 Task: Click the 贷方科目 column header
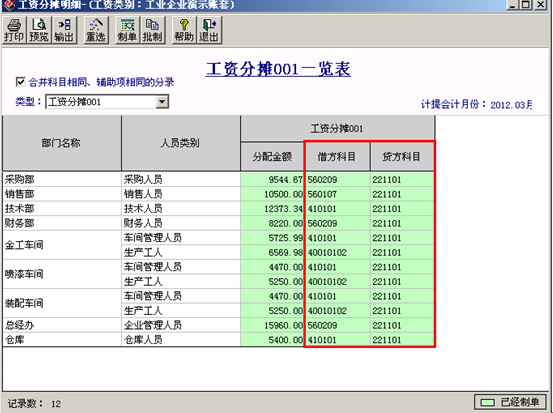tap(402, 157)
